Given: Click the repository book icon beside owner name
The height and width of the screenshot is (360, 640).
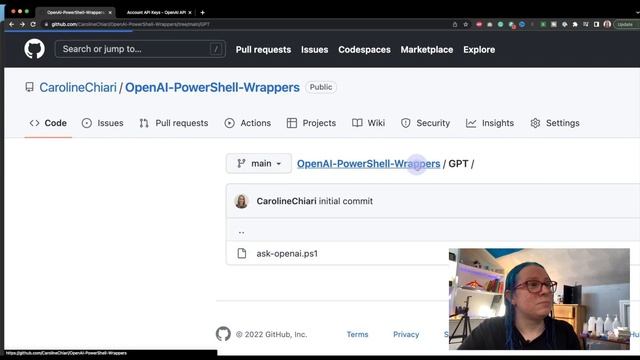Looking at the screenshot, I should coord(29,87).
